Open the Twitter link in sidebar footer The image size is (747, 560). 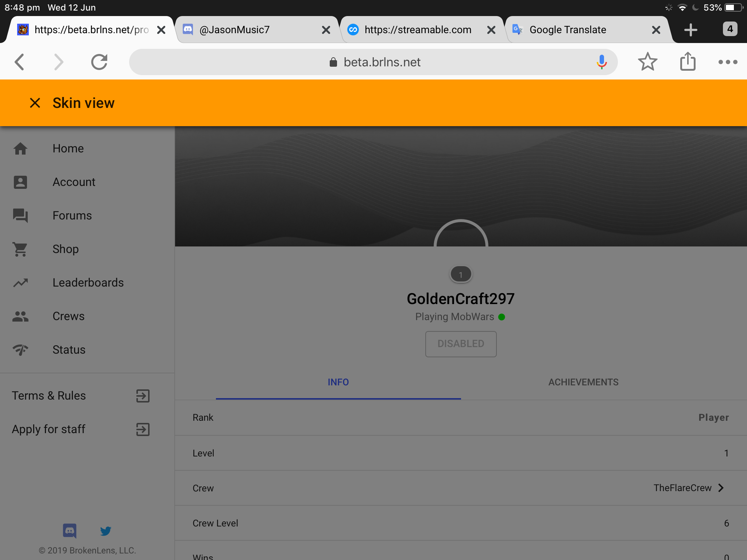[x=106, y=531]
